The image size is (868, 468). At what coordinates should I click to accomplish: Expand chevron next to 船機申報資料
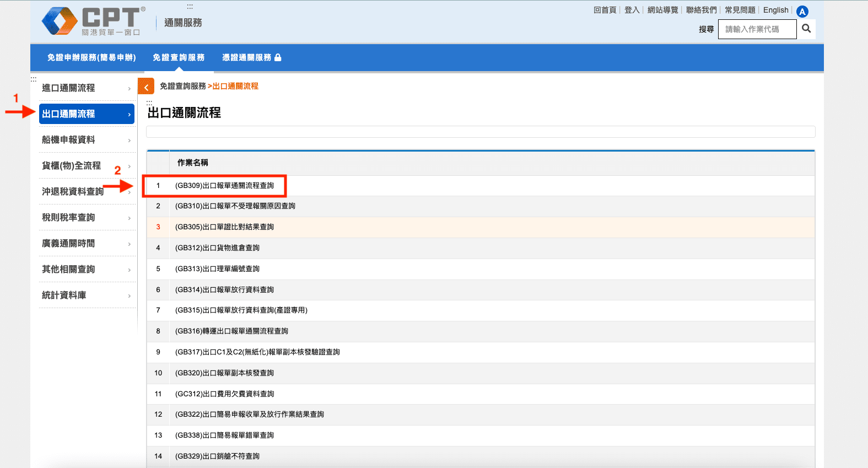click(x=130, y=141)
